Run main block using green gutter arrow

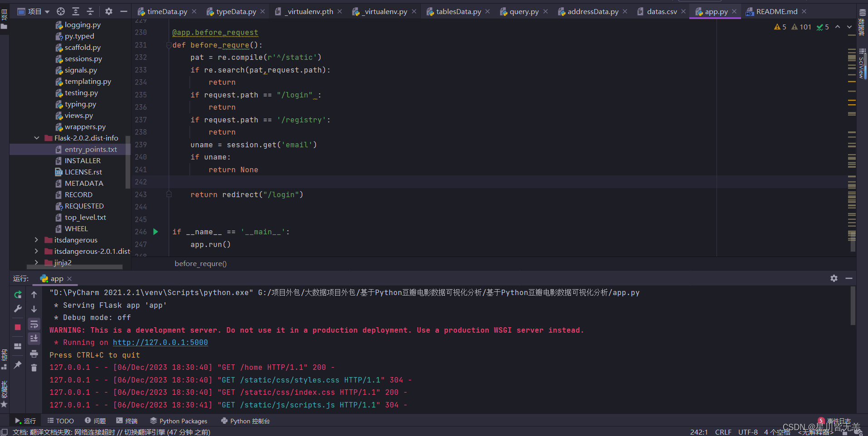(x=156, y=232)
